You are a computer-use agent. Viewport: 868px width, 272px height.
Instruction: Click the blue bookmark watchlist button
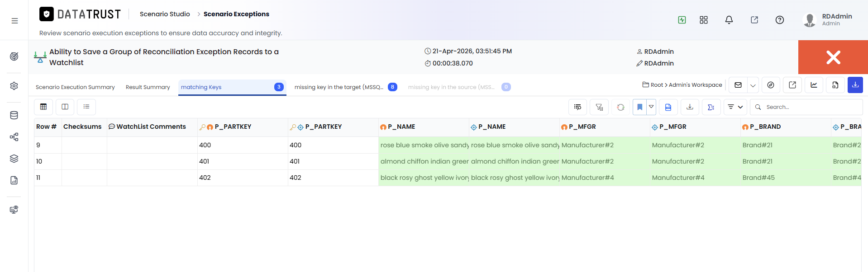click(639, 107)
